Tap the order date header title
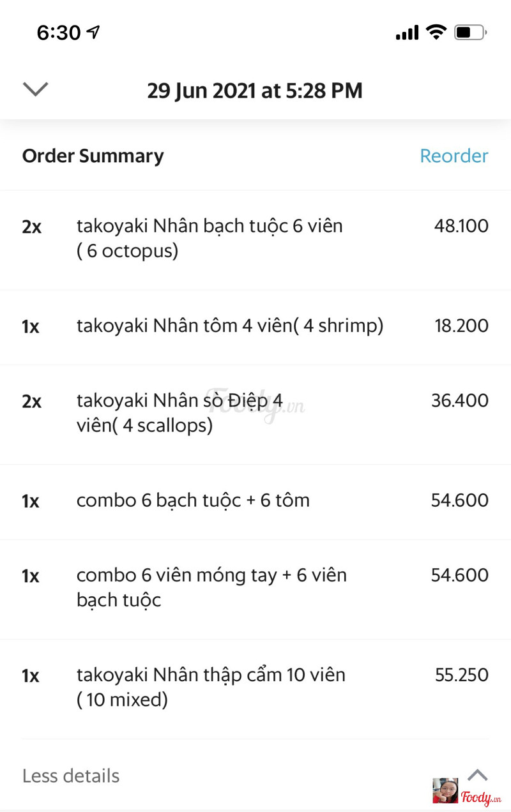 255,91
